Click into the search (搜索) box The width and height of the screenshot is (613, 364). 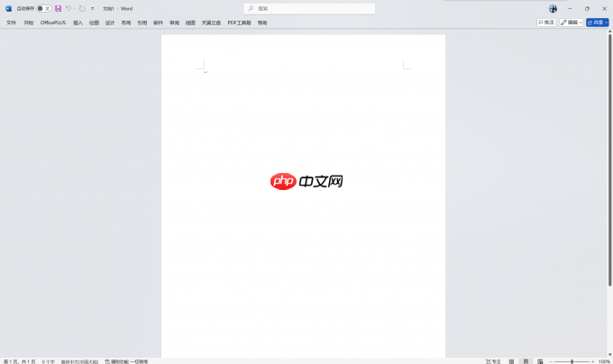click(x=309, y=9)
